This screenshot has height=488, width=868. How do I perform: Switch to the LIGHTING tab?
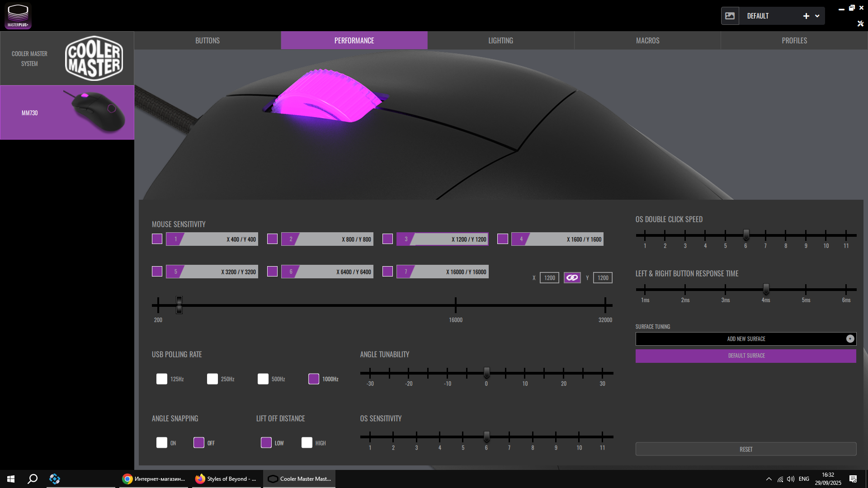(x=500, y=41)
